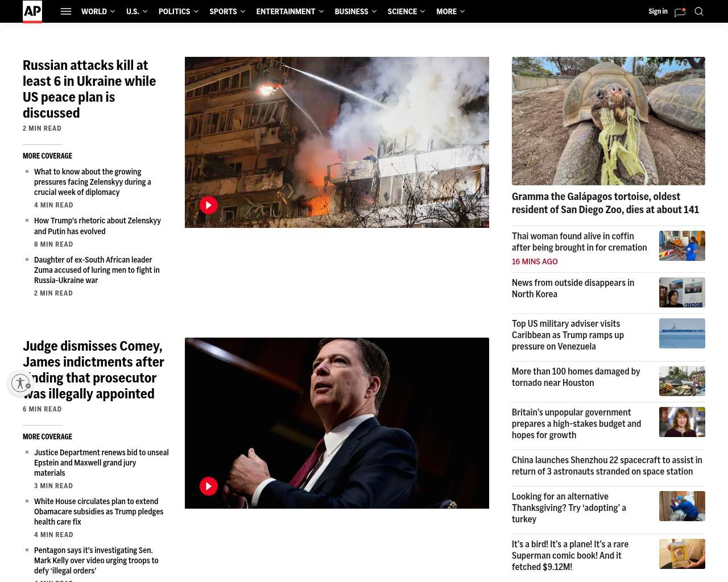Screen dimensions: 728x582
Task: Open Thai woman found alive story
Action: [579, 242]
